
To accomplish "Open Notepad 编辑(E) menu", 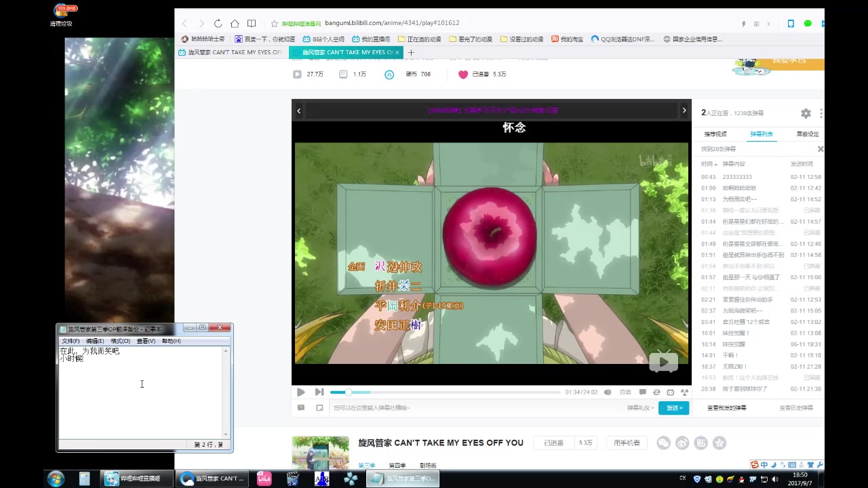I will point(95,341).
